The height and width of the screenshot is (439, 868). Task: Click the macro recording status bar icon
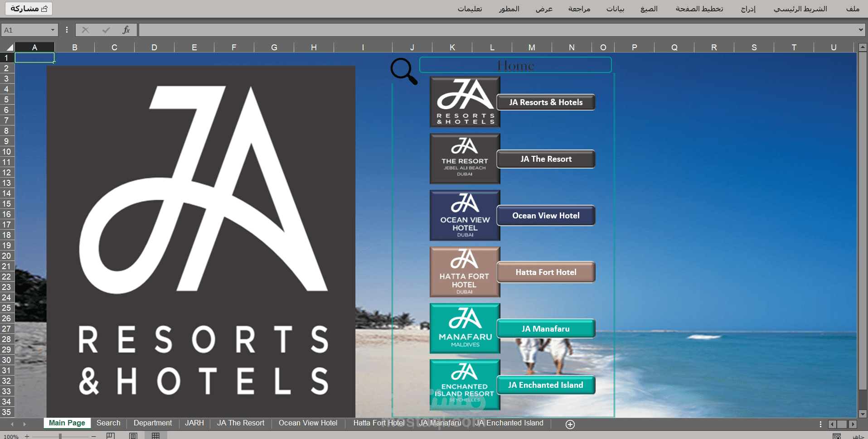pos(837,436)
